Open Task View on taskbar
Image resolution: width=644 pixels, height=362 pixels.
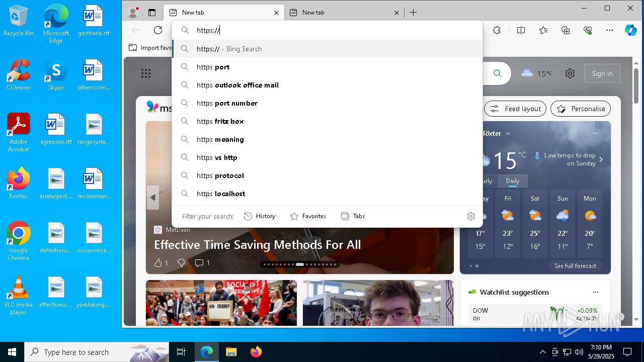(181, 352)
